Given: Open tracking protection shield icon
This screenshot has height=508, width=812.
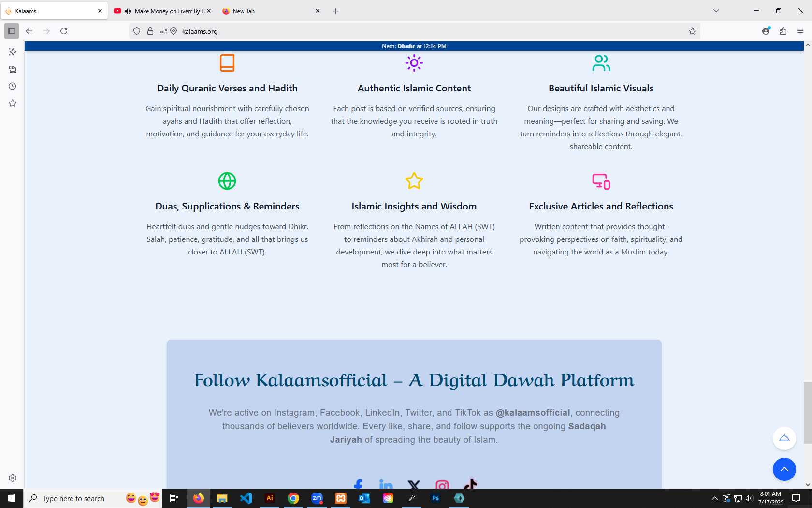Looking at the screenshot, I should point(137,31).
